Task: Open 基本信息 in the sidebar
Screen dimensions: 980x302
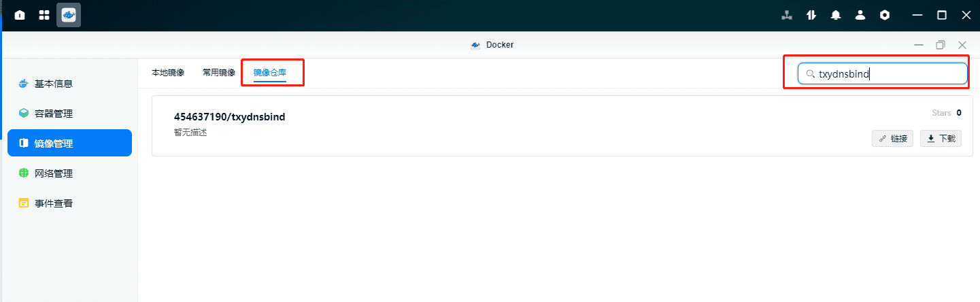Action: tap(69, 84)
